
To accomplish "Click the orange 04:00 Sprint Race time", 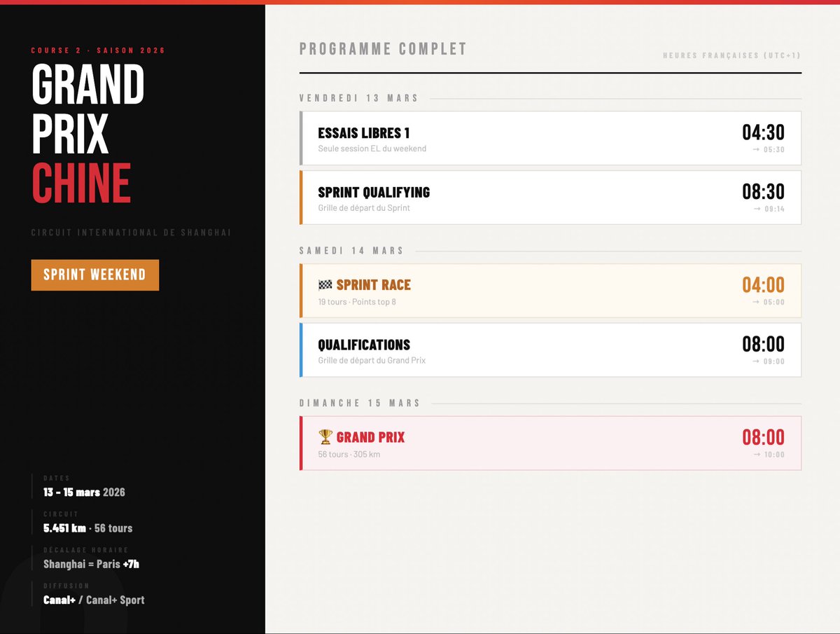I will (763, 285).
